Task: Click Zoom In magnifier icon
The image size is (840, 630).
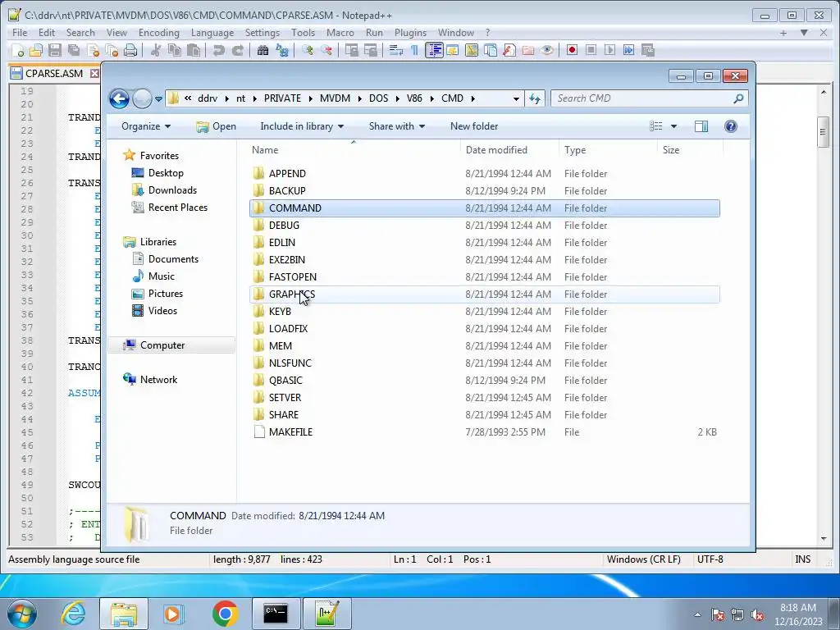Action: [x=308, y=50]
